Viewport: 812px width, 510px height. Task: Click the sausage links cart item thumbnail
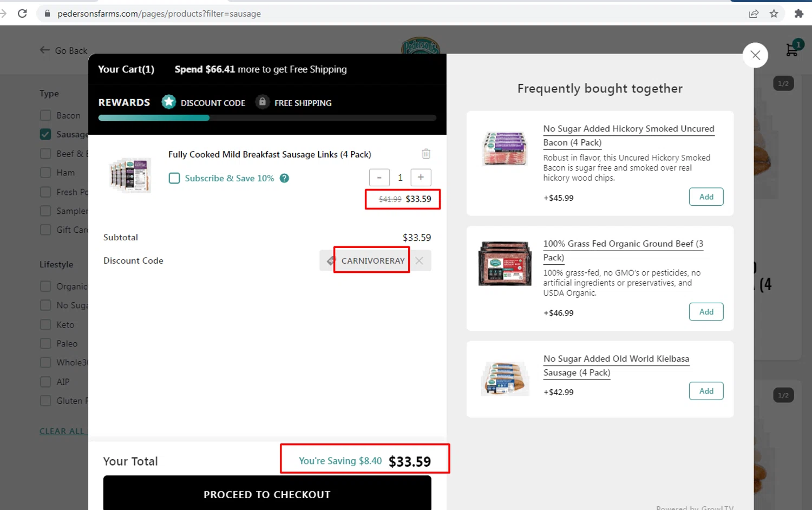point(130,175)
